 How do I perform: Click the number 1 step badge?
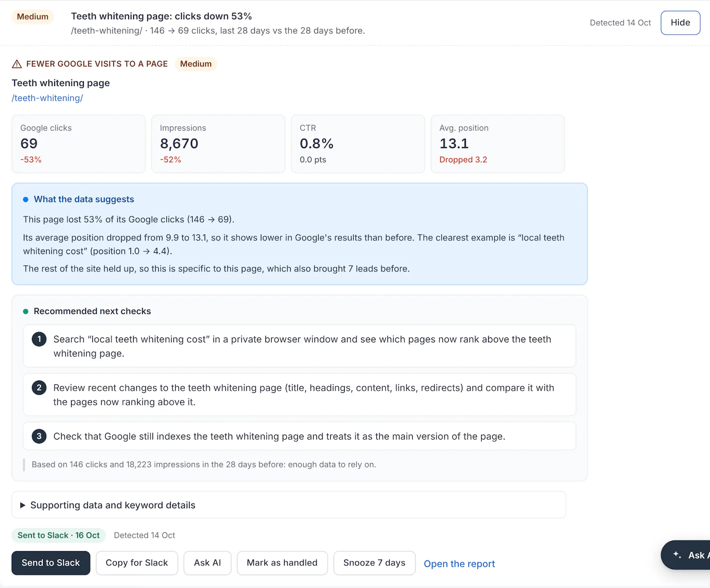[x=39, y=339]
